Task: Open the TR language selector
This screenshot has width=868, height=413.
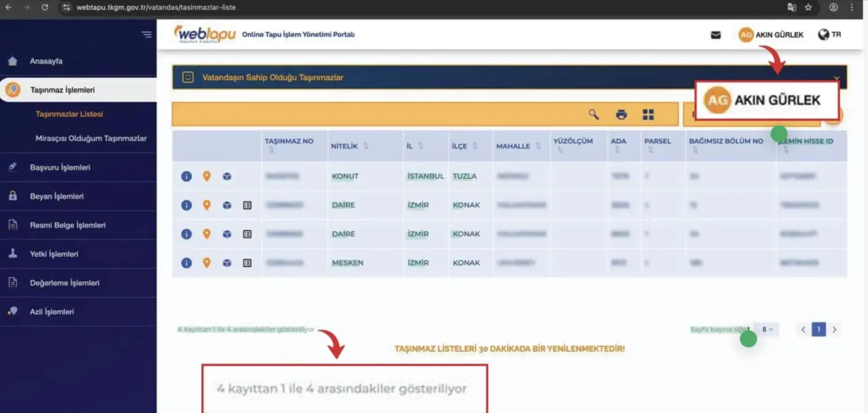Action: 829,35
